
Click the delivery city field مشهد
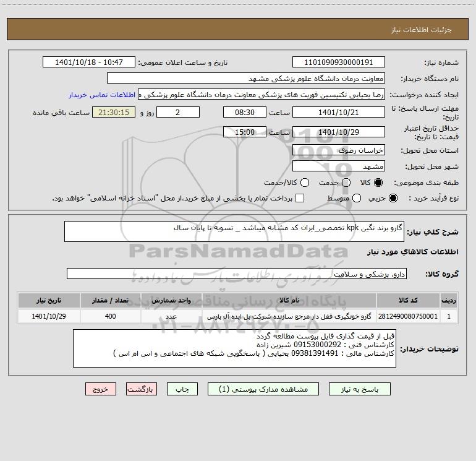(339, 166)
